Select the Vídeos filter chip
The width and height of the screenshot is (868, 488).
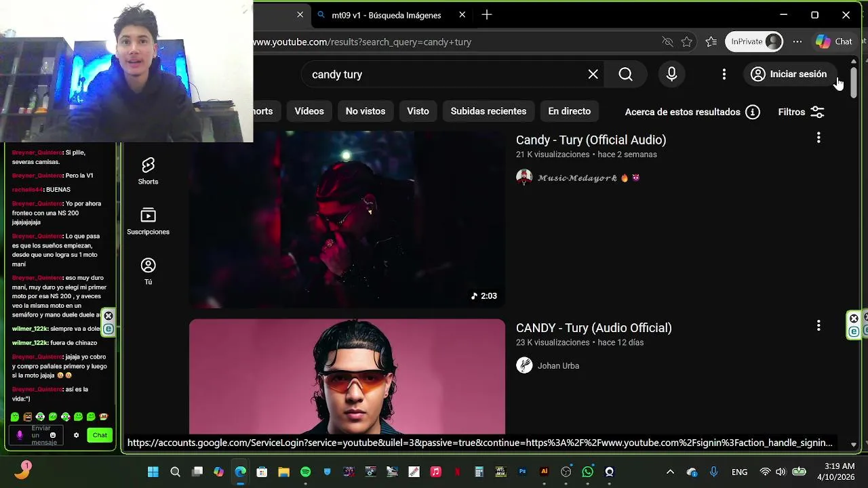309,111
